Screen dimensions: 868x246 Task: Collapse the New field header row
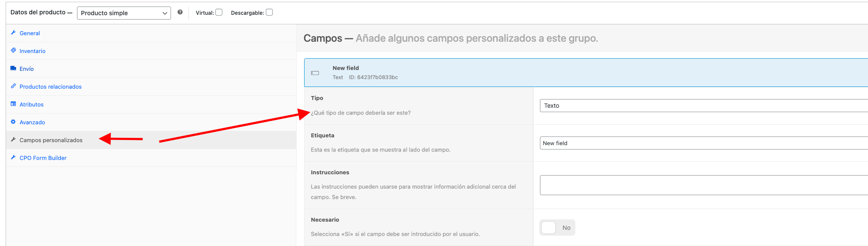[586, 73]
